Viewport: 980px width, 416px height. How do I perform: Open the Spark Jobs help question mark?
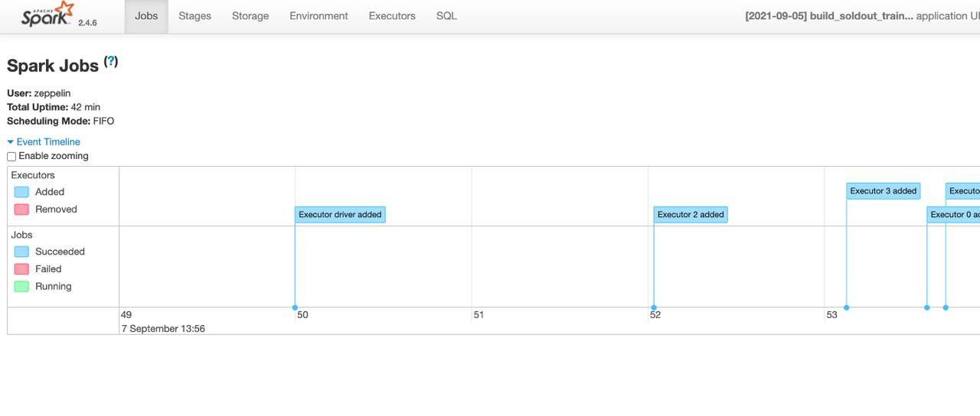(x=111, y=62)
